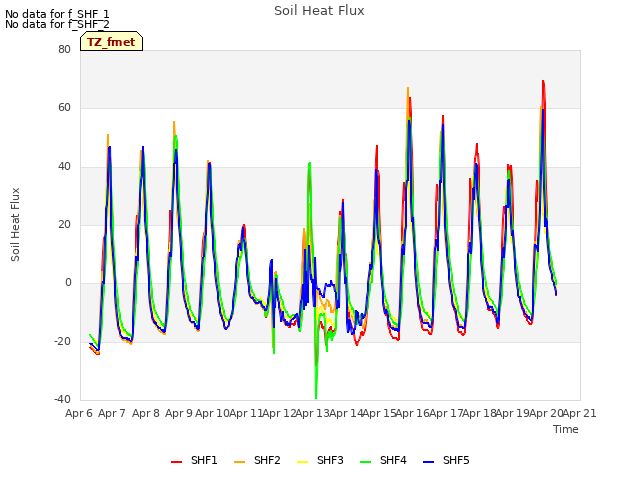The image size is (640, 480).
Task: Click the TZ_fmet annotation label
Action: pos(111,42)
